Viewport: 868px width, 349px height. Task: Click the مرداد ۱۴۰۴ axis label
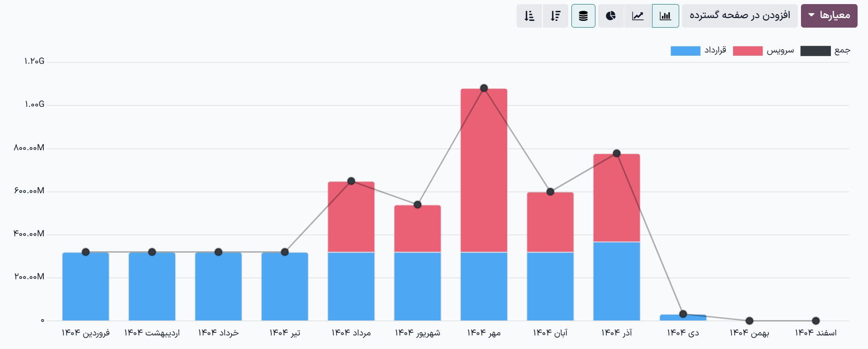point(351,333)
